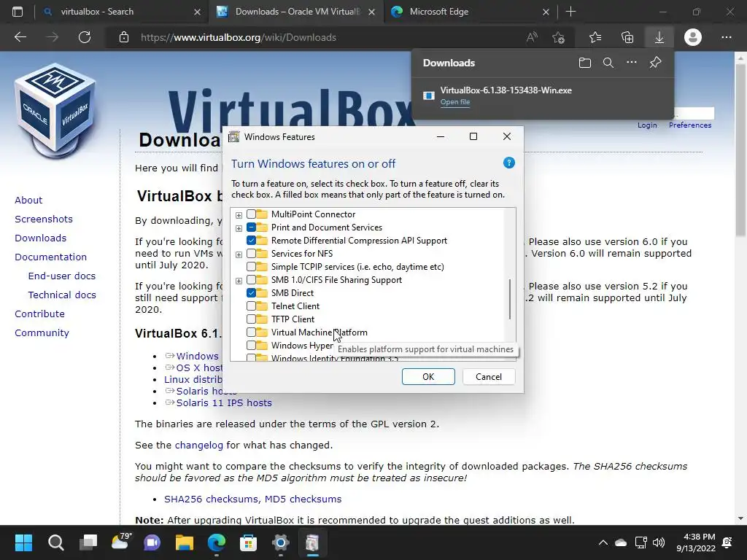Viewport: 747px width, 560px height.
Task: Open Edge profile avatar
Action: 693,37
